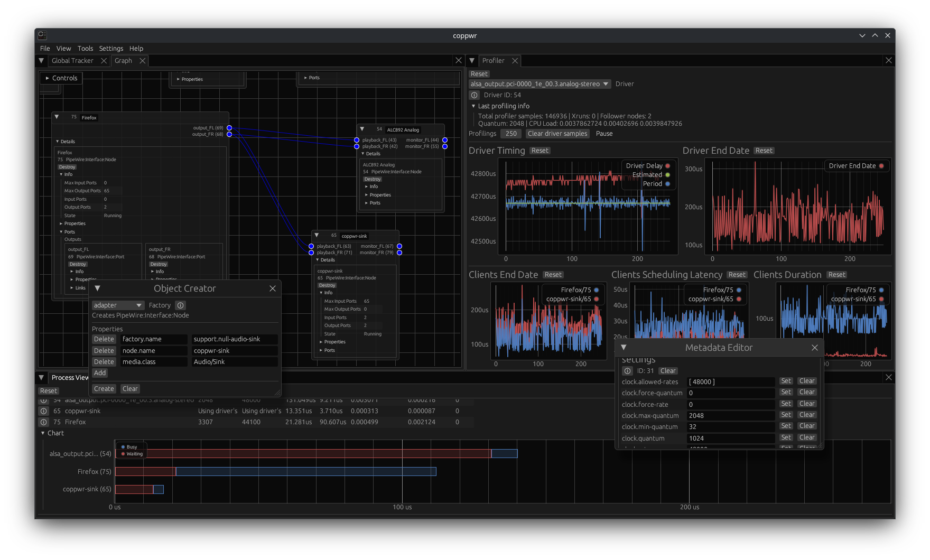Close the Object Creator window

(272, 288)
